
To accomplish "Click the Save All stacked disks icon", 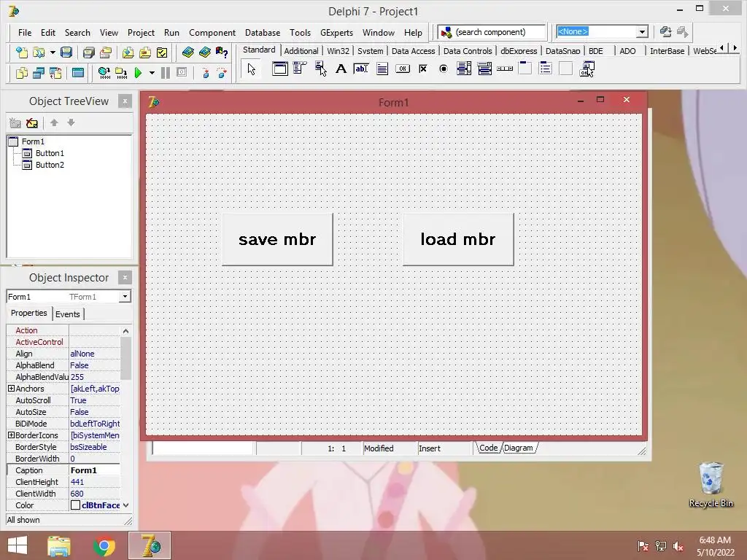I will [88, 52].
